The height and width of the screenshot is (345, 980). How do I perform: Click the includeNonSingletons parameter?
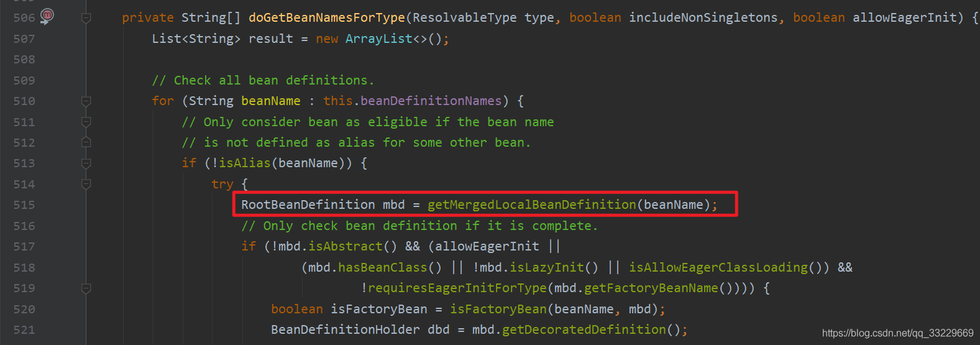(703, 18)
